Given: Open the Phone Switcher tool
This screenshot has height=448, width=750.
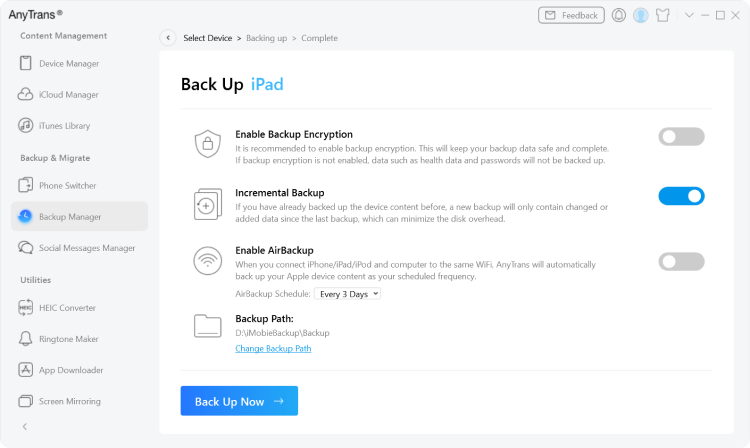Looking at the screenshot, I should pyautogui.click(x=67, y=185).
